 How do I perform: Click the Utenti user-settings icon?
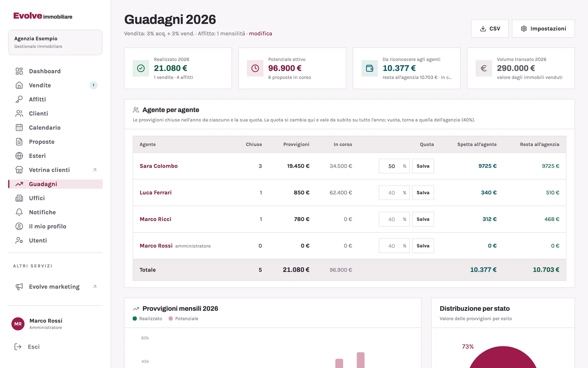19,241
